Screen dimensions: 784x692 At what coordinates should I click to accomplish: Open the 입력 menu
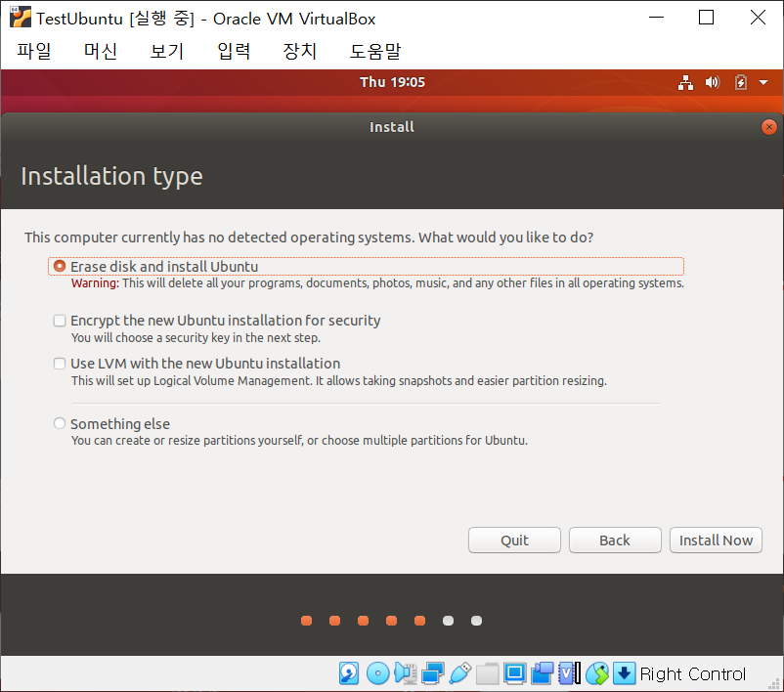(x=234, y=51)
